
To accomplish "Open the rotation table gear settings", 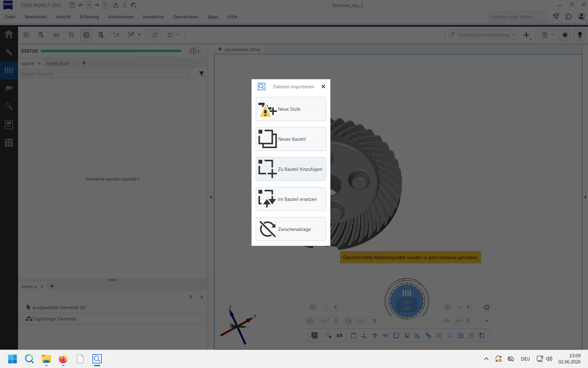I will 487,307.
